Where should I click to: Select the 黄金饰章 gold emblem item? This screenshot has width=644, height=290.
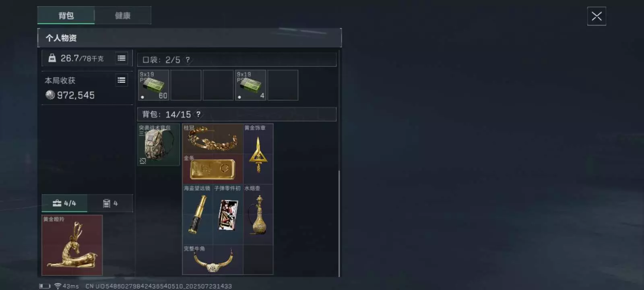(x=258, y=154)
